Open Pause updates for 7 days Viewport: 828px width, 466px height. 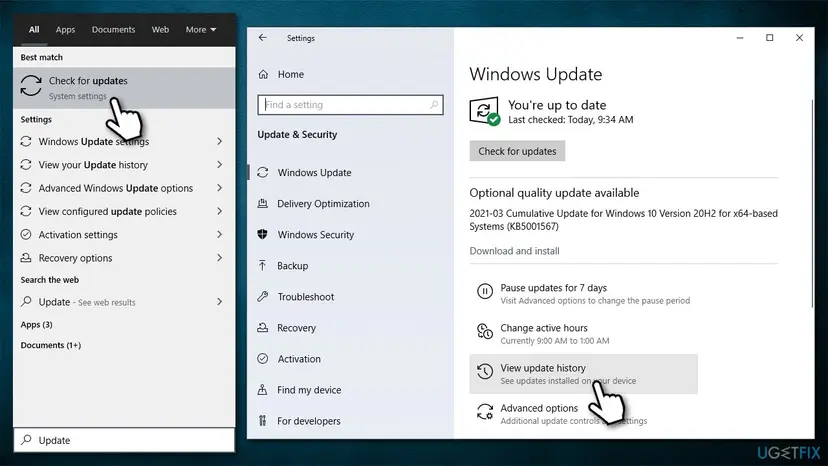[x=584, y=294]
